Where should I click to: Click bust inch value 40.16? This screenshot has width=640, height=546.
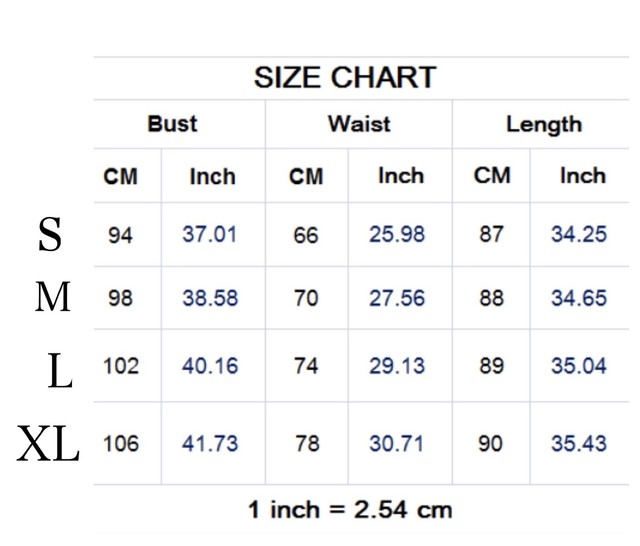pos(210,366)
